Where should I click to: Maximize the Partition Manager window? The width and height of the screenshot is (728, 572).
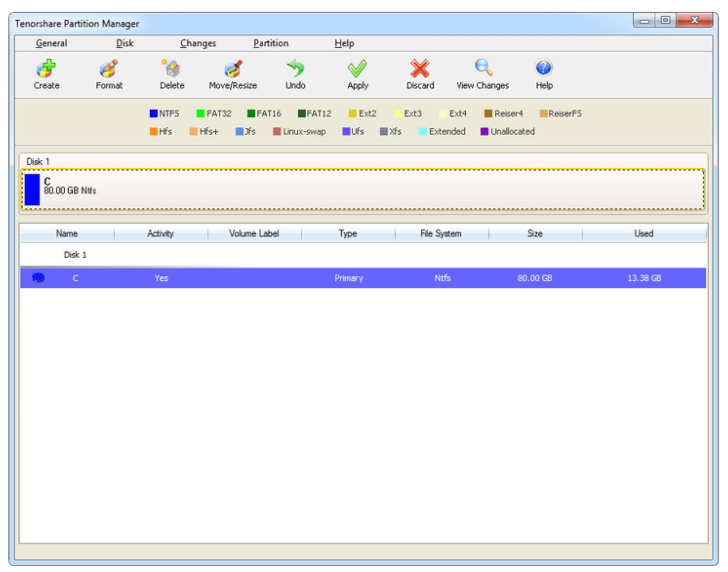(x=666, y=20)
